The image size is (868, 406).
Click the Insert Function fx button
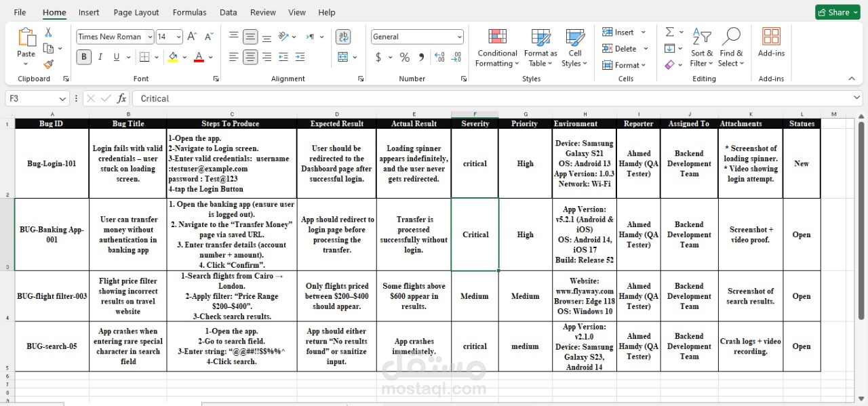[121, 98]
